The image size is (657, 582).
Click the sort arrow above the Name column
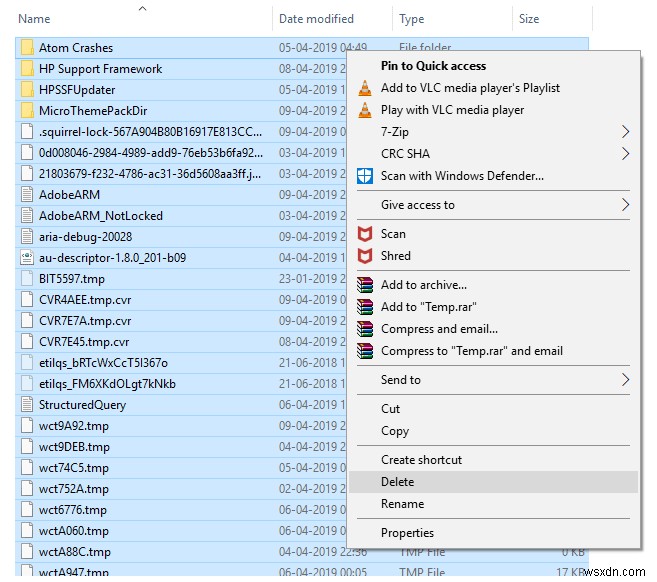point(142,8)
